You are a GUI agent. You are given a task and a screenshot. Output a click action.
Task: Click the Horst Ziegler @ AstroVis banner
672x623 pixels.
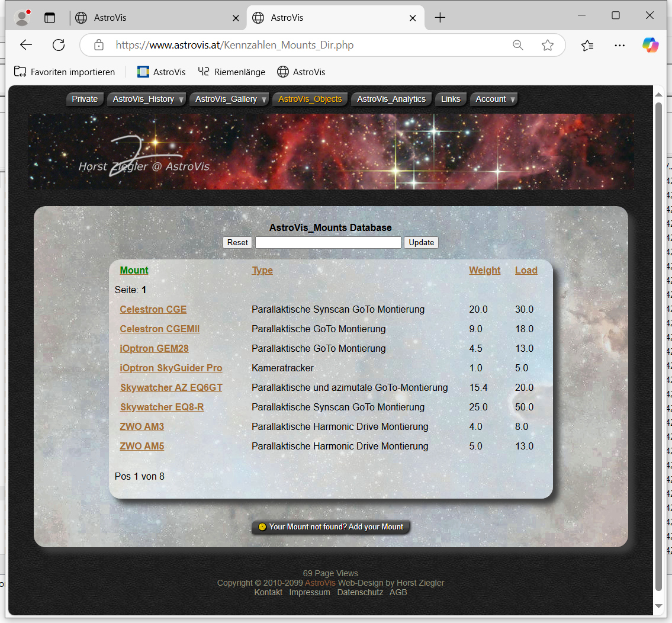(x=331, y=152)
